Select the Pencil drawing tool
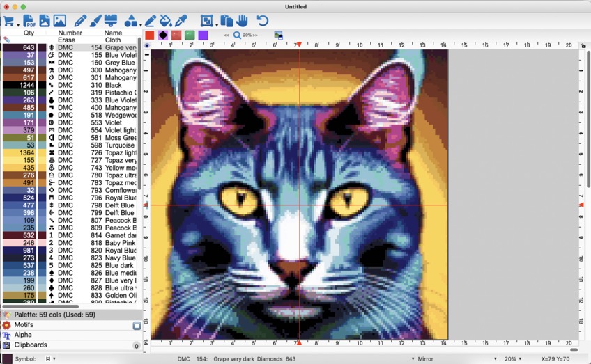Viewport: 591px width, 364px height. pos(81,21)
